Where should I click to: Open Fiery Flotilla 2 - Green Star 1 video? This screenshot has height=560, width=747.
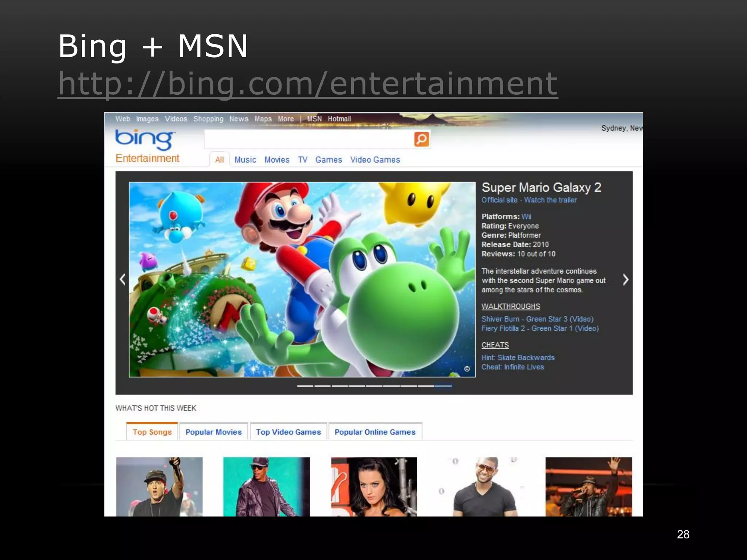point(540,328)
